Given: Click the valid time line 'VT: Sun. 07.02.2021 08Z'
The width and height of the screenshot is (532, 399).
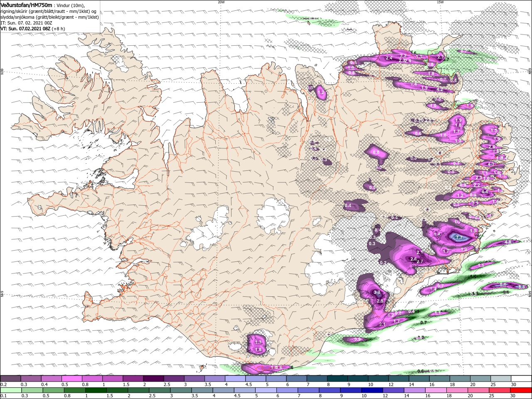Looking at the screenshot, I should pyautogui.click(x=25, y=29).
